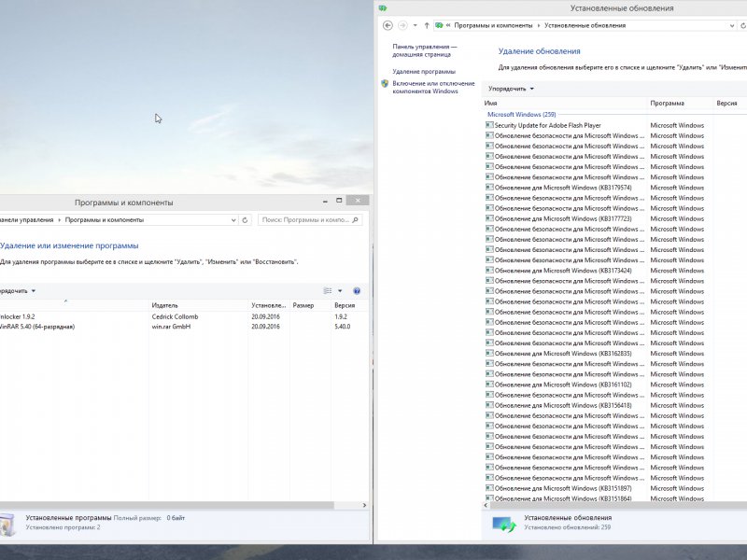Viewport: 747px width, 560px height.
Task: Click win.rar GmbH publisher cell
Action: coord(171,327)
